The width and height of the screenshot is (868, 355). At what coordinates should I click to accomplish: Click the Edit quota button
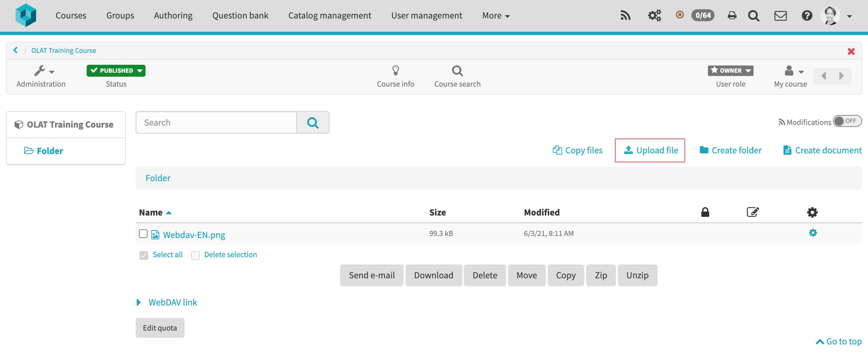tap(160, 328)
